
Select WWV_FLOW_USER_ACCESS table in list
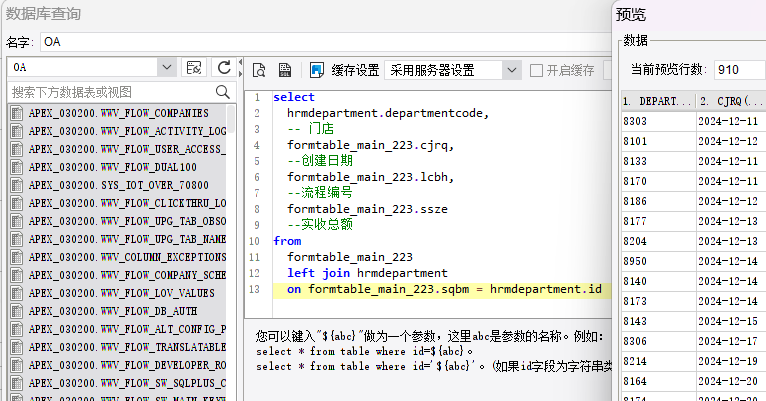(120, 150)
